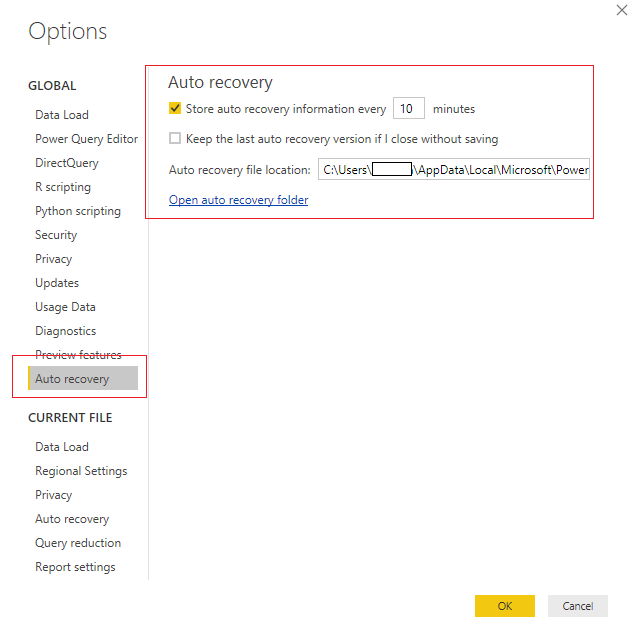Click the CURRENT FILE section heading
Viewport: 638px width, 638px height.
point(70,417)
